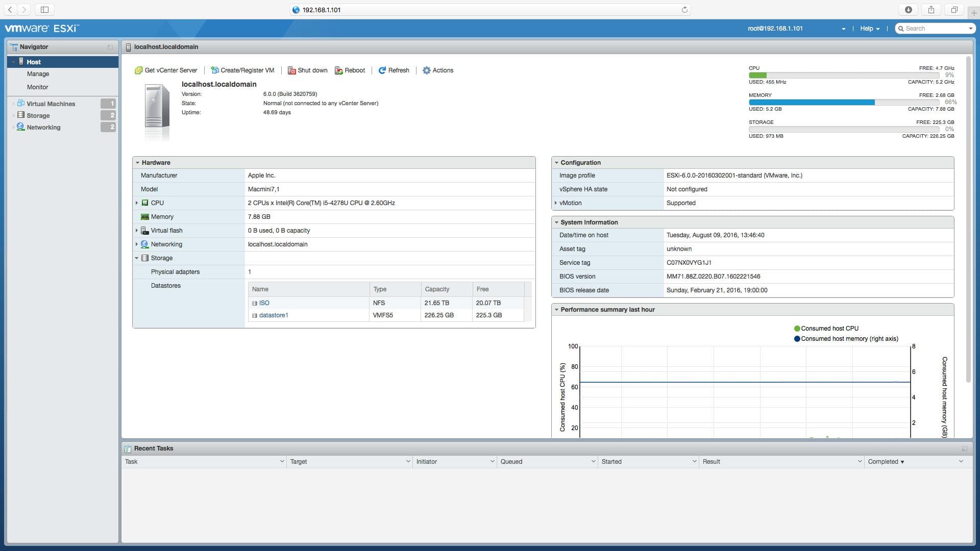Click the Get vCenter Server icon
This screenshot has width=980, height=551.
coord(139,70)
